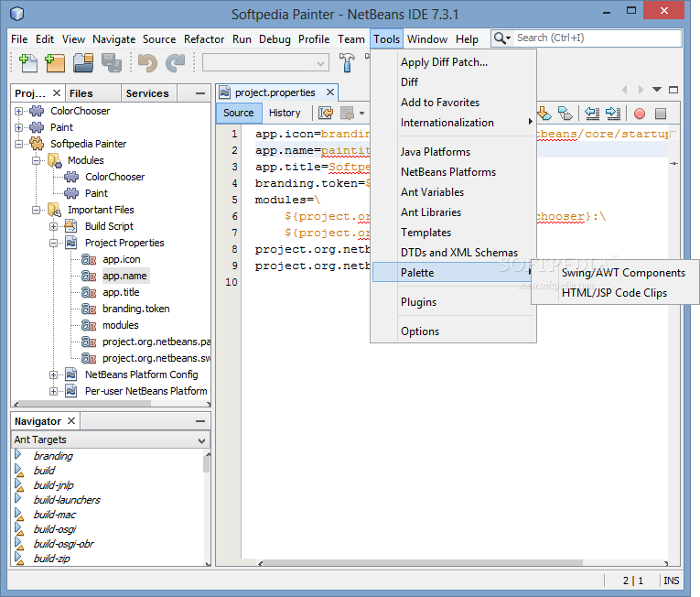The width and height of the screenshot is (700, 597).
Task: Collapse the Modules folder node
Action: pyautogui.click(x=37, y=160)
